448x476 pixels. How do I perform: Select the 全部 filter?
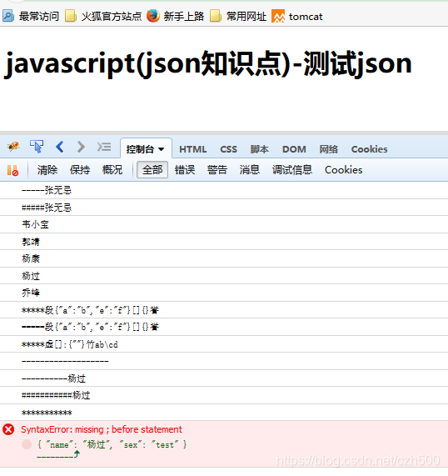click(152, 170)
